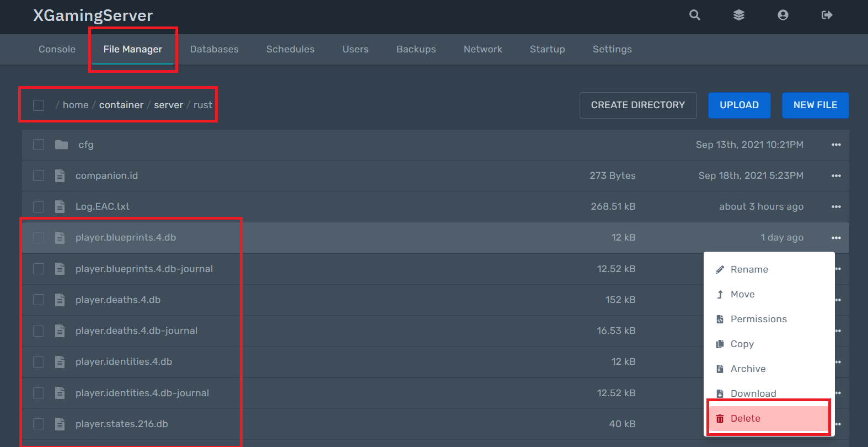Navigate to home in breadcrumb
Screen dimensions: 868x447
(76, 105)
